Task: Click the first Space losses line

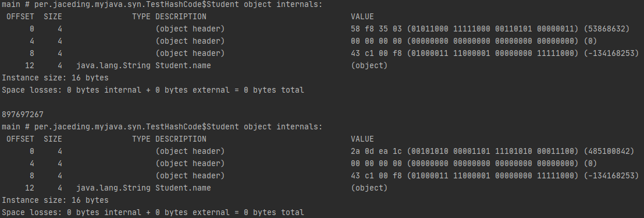Action: (x=153, y=90)
